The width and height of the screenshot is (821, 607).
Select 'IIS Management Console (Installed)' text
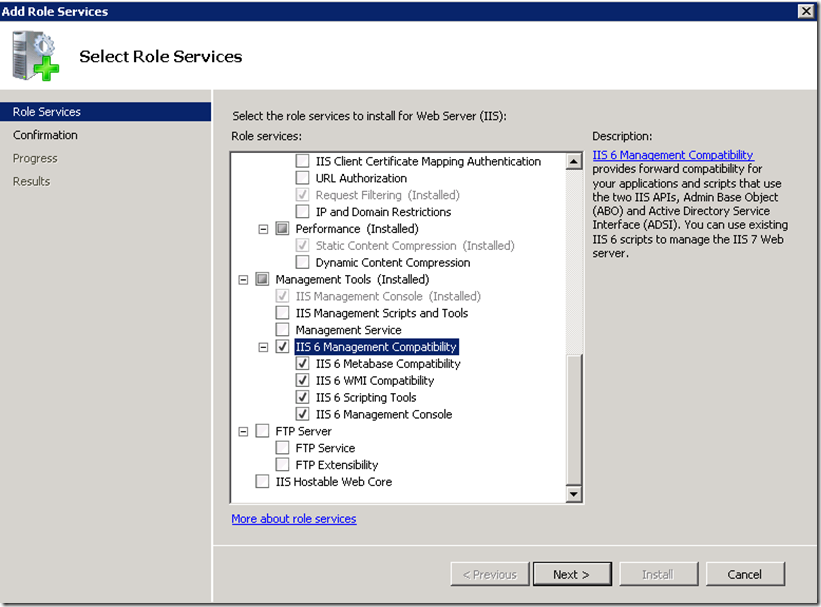pyautogui.click(x=388, y=296)
